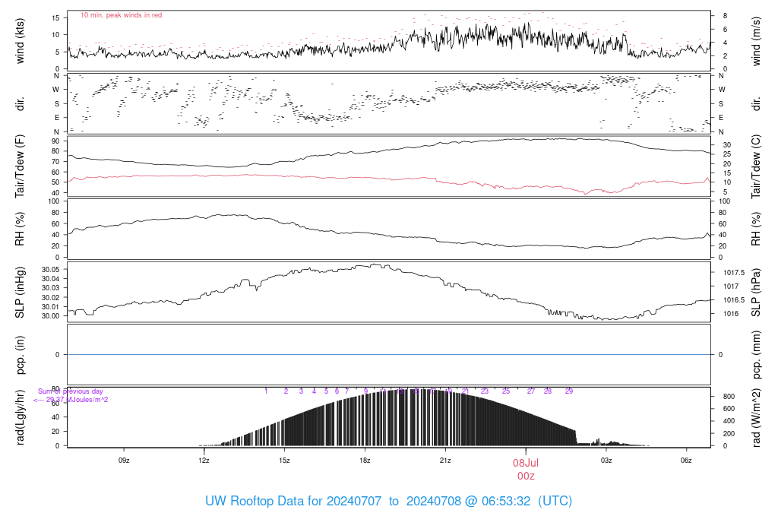This screenshot has width=778, height=532.
Task: Click the 'pcp. (in)' left axis label
Action: (20, 355)
